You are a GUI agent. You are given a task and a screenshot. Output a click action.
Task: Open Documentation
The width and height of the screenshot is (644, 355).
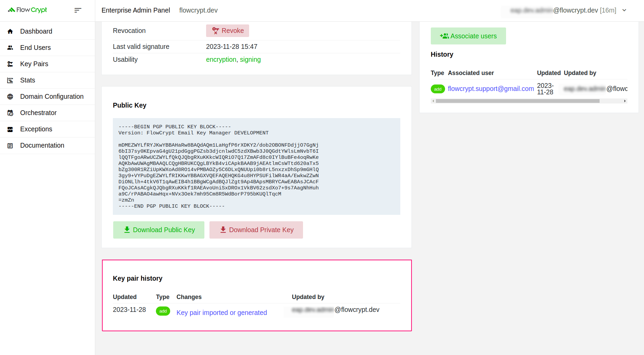click(47, 146)
